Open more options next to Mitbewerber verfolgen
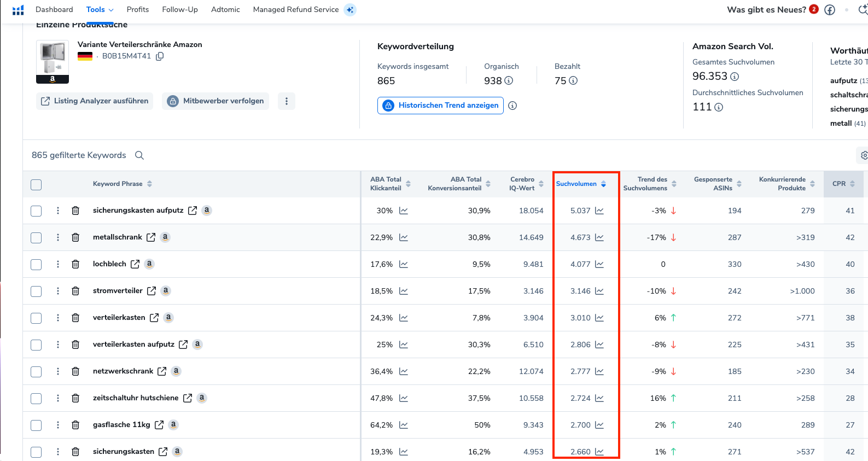 pos(287,101)
